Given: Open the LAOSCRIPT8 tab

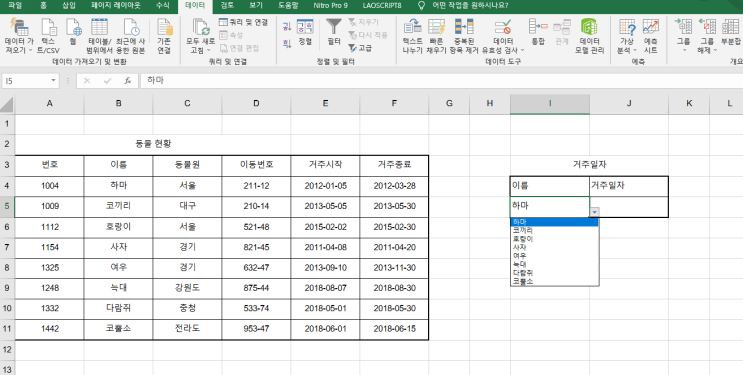Looking at the screenshot, I should [x=382, y=6].
